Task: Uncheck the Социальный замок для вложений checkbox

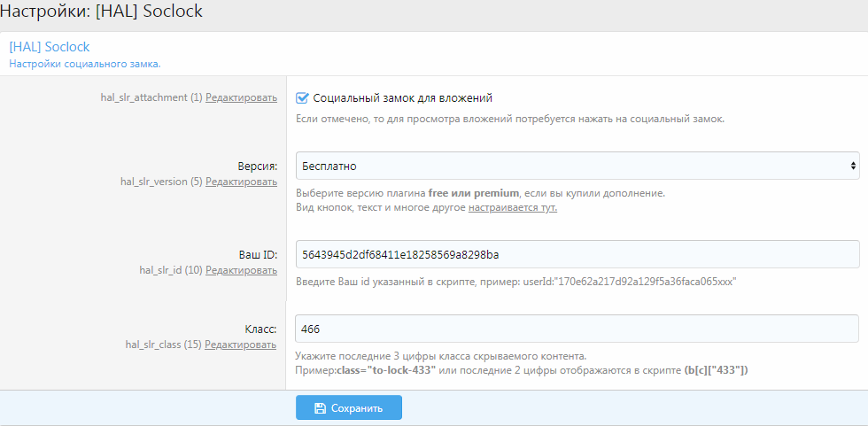Action: (x=302, y=98)
